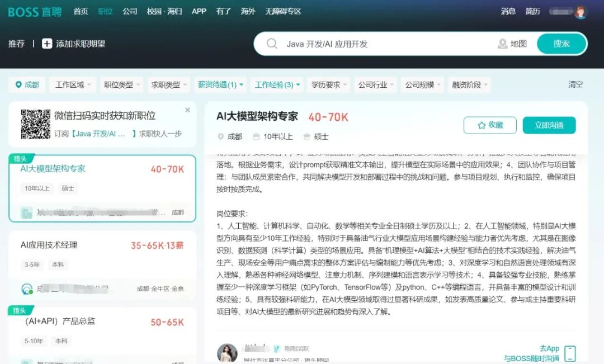Screen dimensions: 604x364
Task: Click the 收藏 favorite button
Action: coord(490,125)
